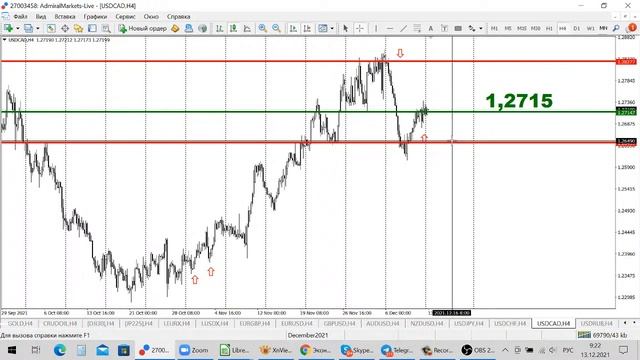
Task: Open OBS from the Windows taskbar
Action: [478, 350]
